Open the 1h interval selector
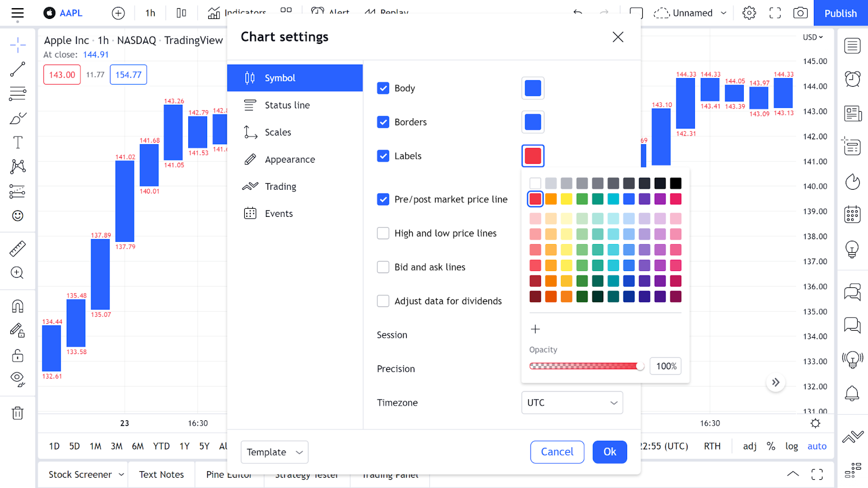Viewport: 868px width, 488px height. [x=150, y=13]
